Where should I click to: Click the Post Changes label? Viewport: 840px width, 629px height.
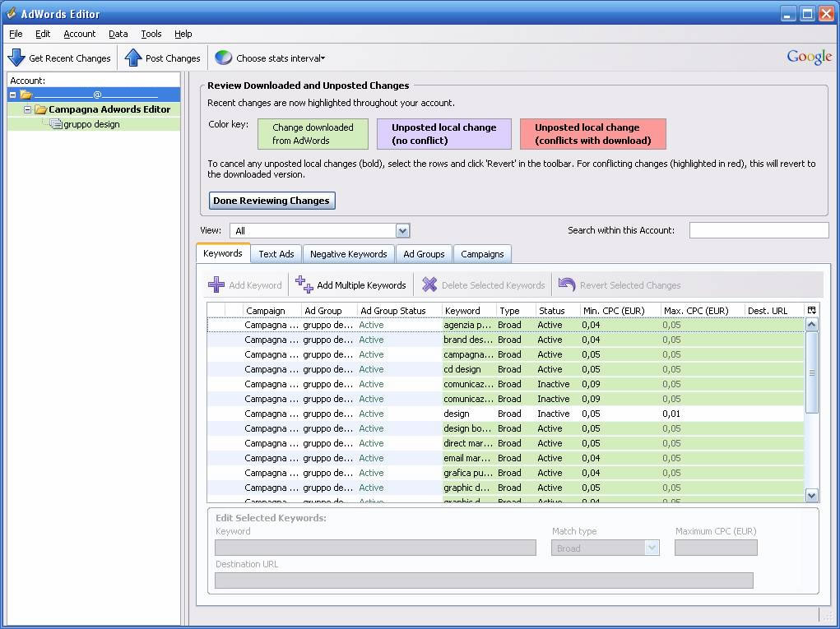tap(173, 58)
